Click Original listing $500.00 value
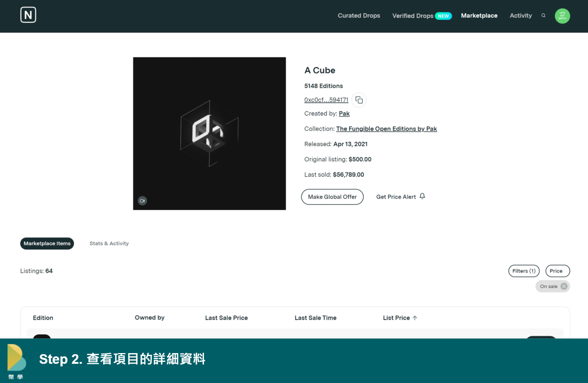588x383 pixels. 360,160
